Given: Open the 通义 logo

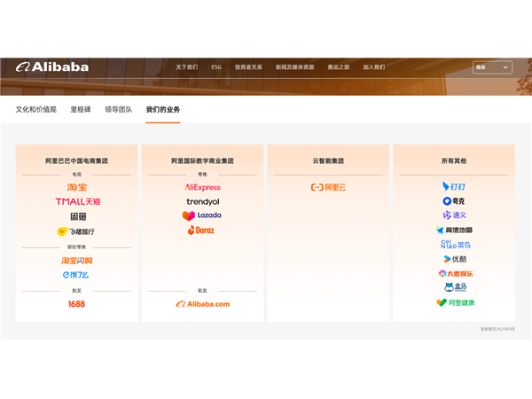Looking at the screenshot, I should coord(455,215).
